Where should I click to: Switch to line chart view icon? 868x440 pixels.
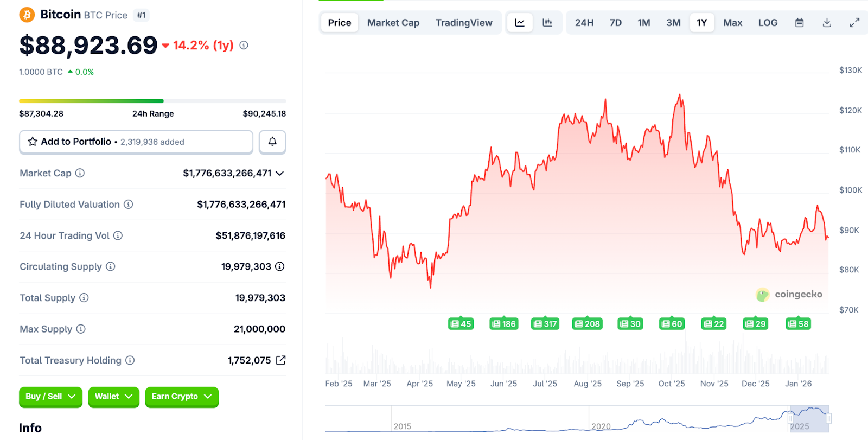coord(520,23)
